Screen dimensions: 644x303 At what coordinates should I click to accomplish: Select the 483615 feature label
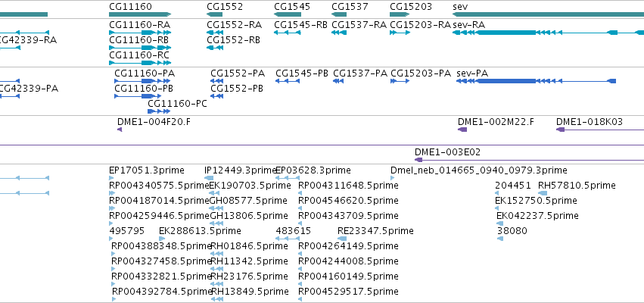[294, 231]
